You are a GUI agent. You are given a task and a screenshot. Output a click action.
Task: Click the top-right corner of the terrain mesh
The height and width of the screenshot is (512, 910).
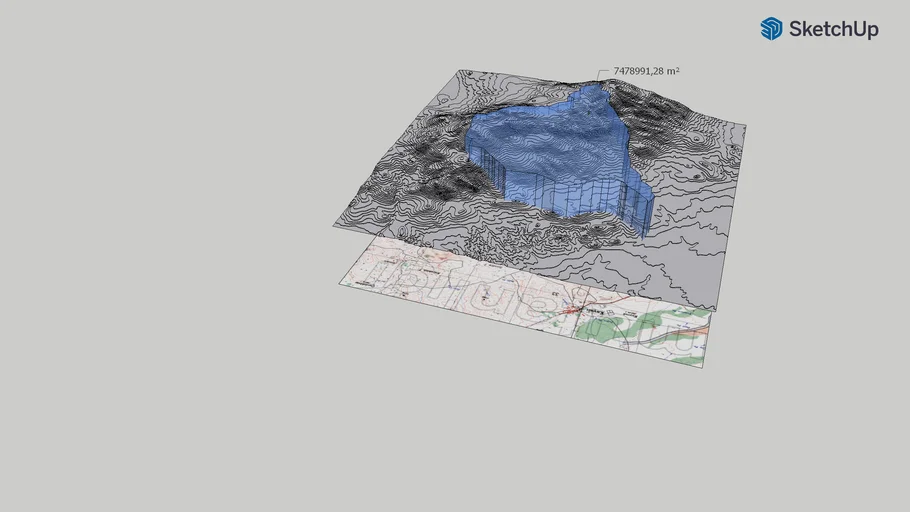pos(744,126)
